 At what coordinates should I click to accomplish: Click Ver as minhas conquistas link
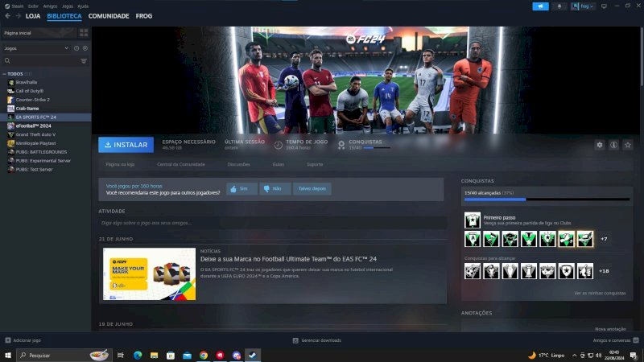pyautogui.click(x=600, y=293)
